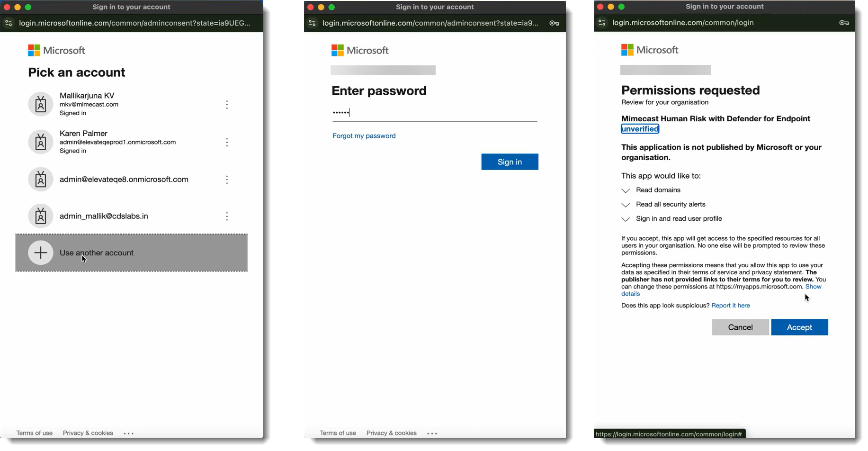Open options menu for Karen Palmer account
Screen dimensions: 868x451
[x=227, y=143]
